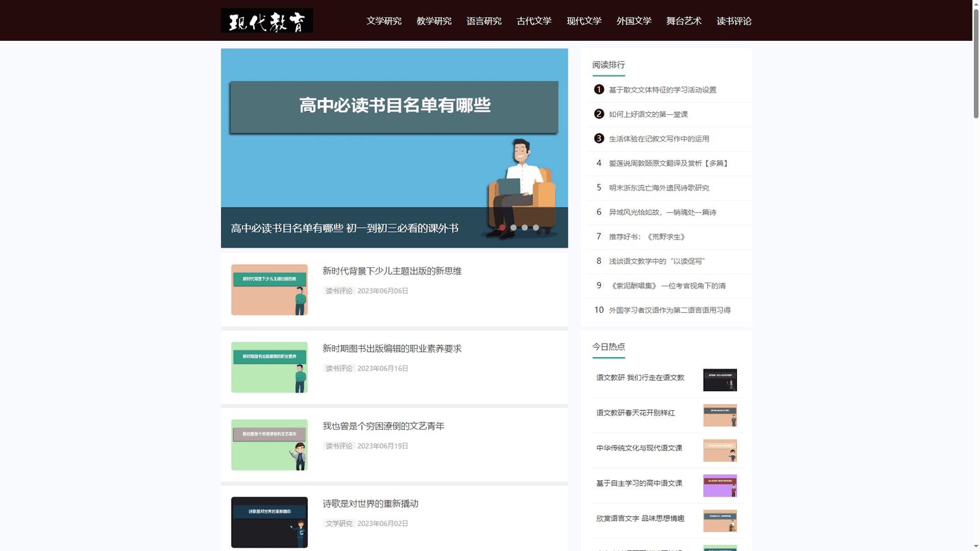Viewport: 980px width, 551px height.
Task: Open ranked article 明末浙东流亡海外遗民诗歌研究
Action: click(x=659, y=188)
